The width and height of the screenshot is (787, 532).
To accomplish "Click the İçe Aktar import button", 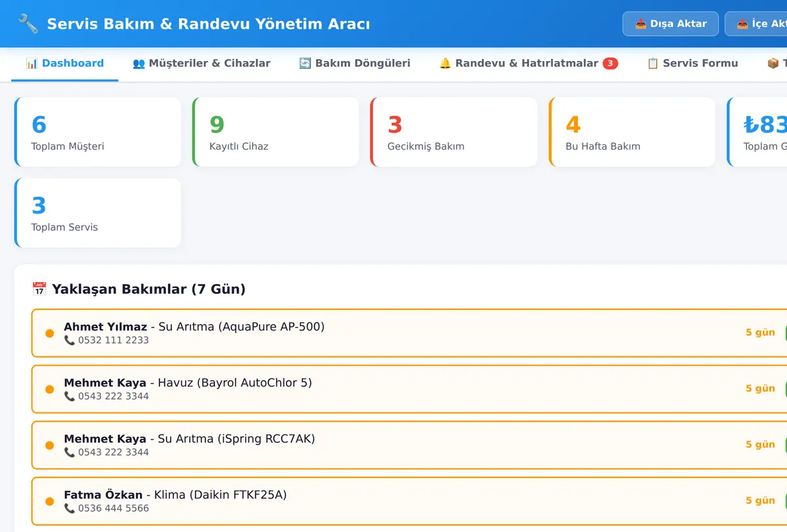I will tap(756, 24).
